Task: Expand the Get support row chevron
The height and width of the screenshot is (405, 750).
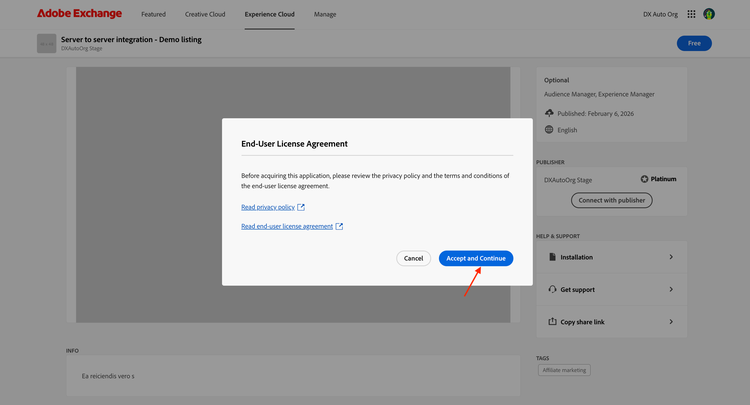Action: click(671, 289)
